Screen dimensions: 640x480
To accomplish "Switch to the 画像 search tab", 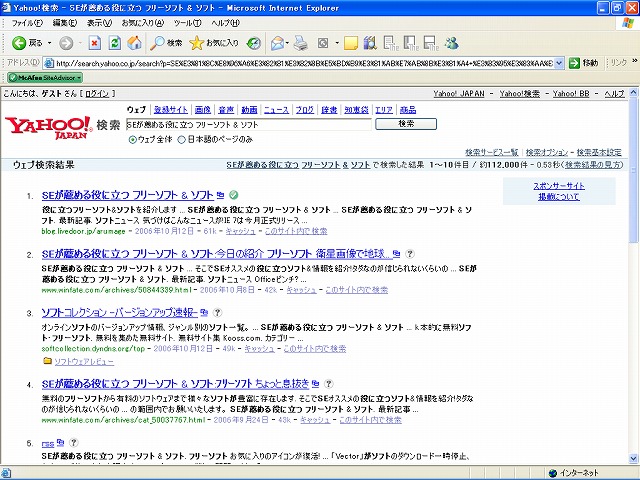I will [203, 110].
